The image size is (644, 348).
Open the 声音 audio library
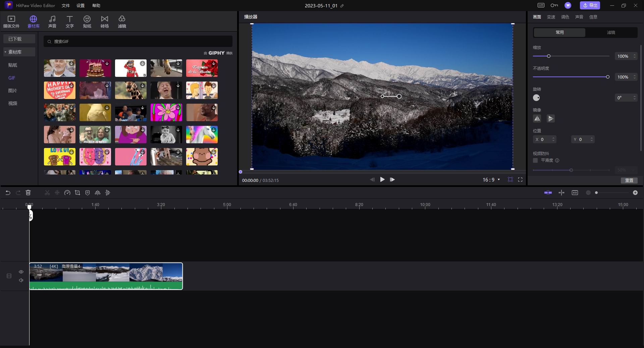tap(52, 22)
